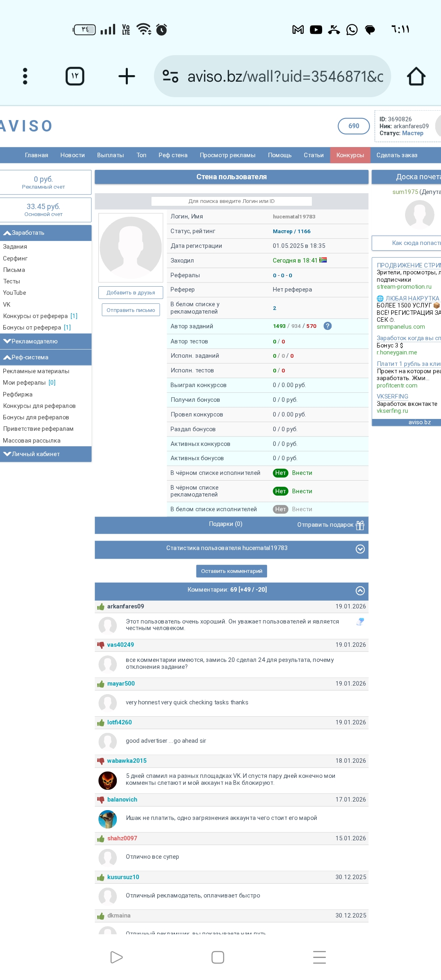The height and width of the screenshot is (980, 441).
Task: Click Внести for чёрном списке исполнителей
Action: coord(302,473)
